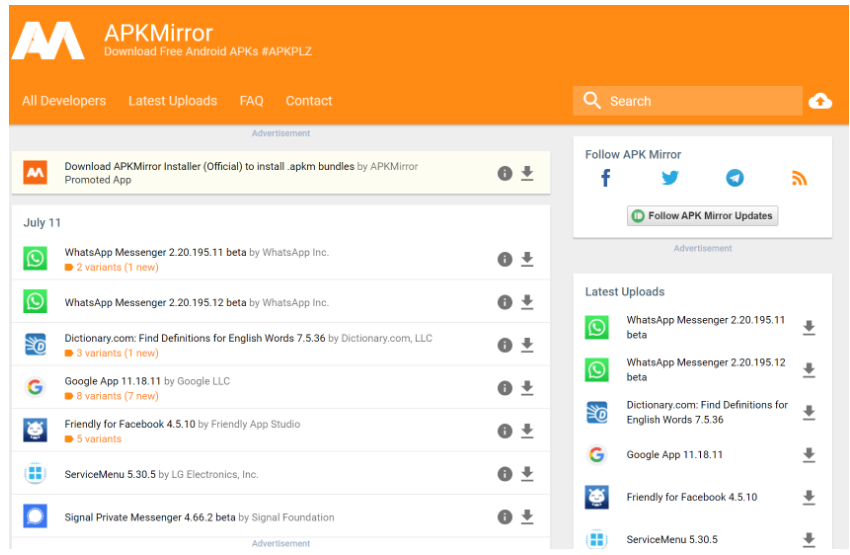Download WhatsApp Messenger 2.20.195.12 beta from main list
The height and width of the screenshot is (555, 850).
(x=527, y=302)
